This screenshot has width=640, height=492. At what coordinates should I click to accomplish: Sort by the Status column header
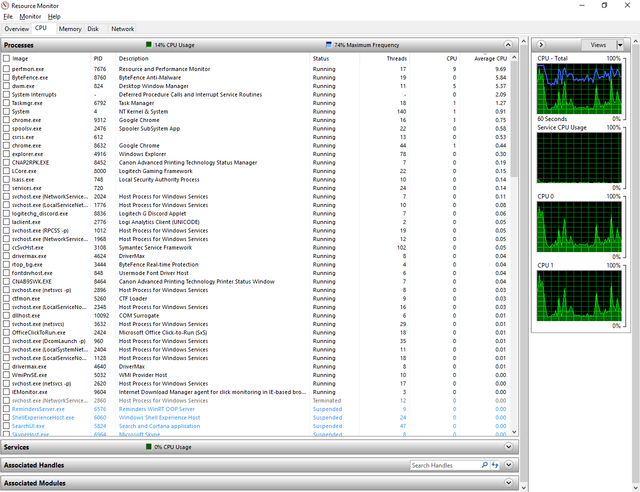[x=335, y=59]
